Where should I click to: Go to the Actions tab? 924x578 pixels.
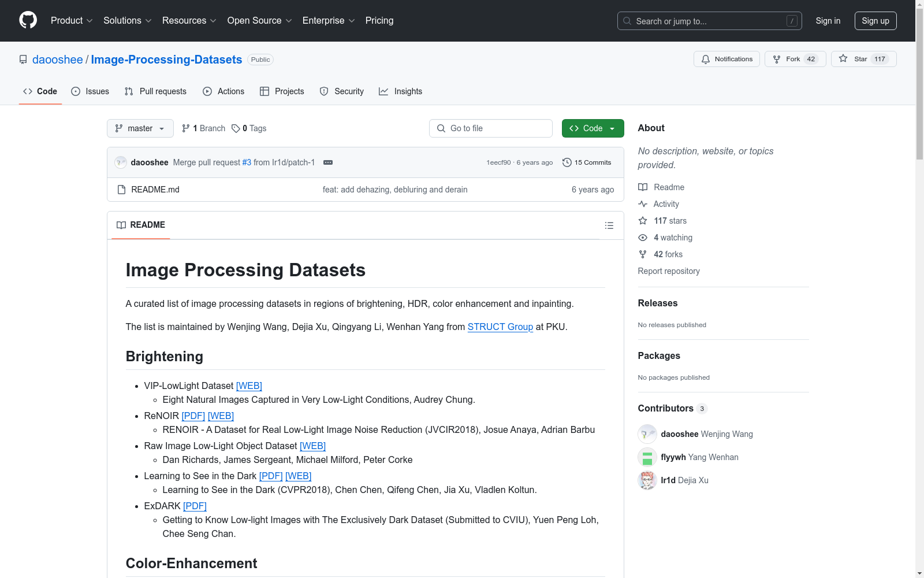[223, 91]
